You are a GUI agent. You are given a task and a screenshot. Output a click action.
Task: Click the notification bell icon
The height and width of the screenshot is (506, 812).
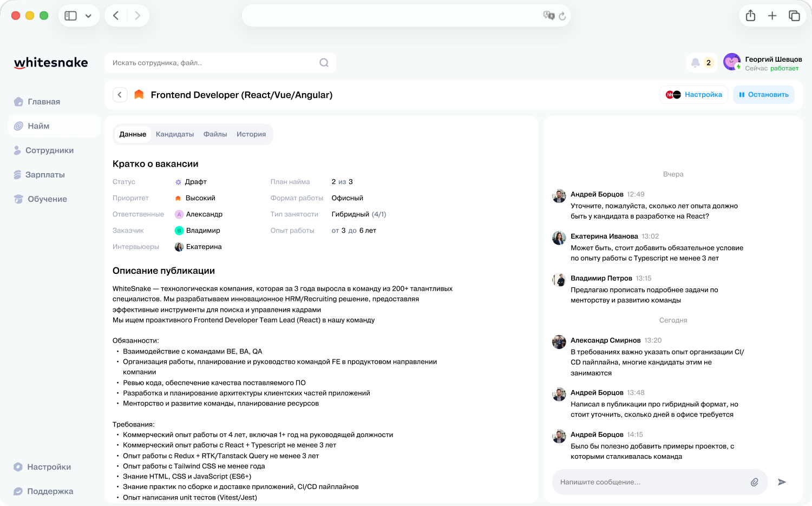pyautogui.click(x=696, y=63)
